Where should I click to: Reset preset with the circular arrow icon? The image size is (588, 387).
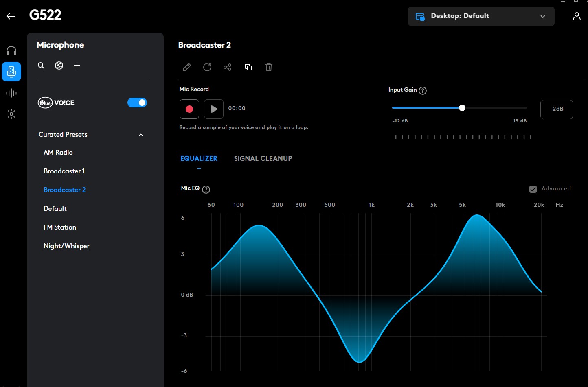tap(207, 67)
